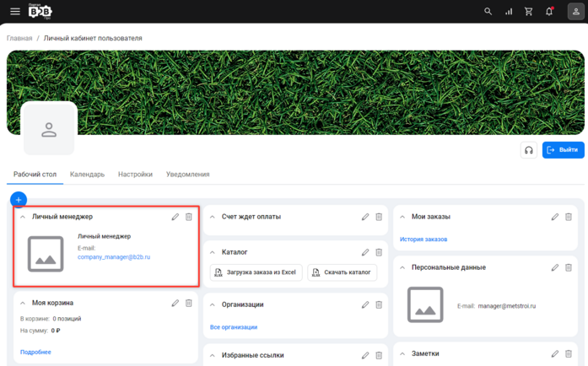The height and width of the screenshot is (366, 588).
Task: Click company_manager@b2b.ru email link
Action: point(114,257)
